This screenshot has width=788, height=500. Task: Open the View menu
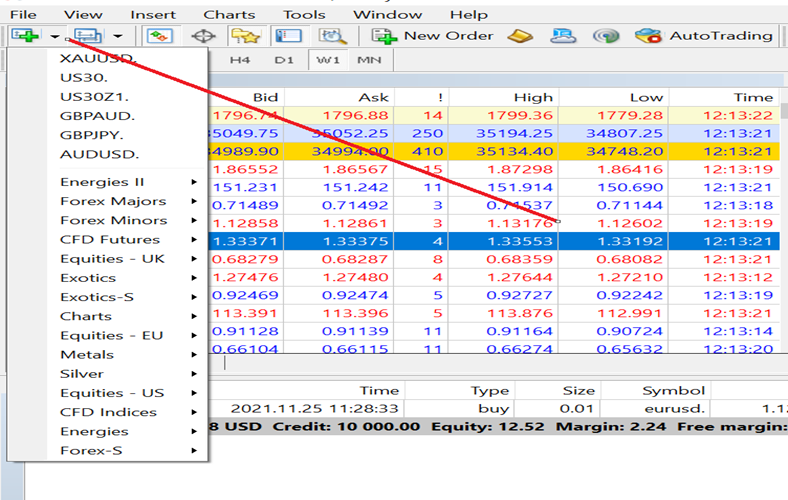coord(83,15)
